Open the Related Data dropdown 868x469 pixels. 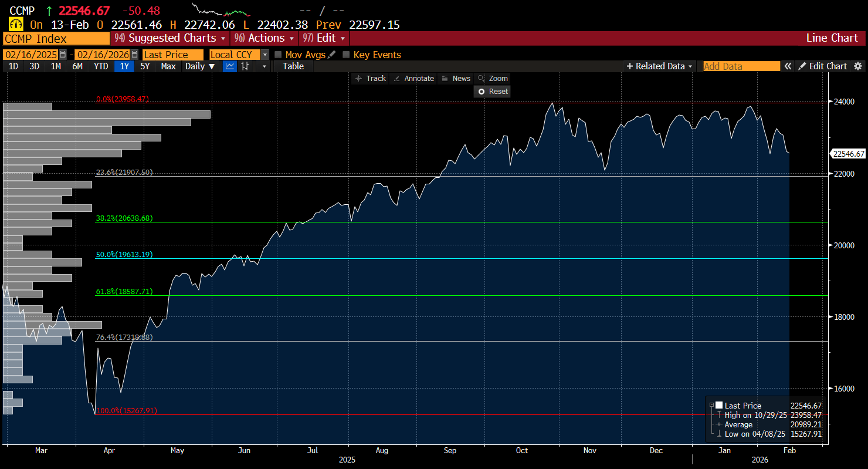point(660,66)
